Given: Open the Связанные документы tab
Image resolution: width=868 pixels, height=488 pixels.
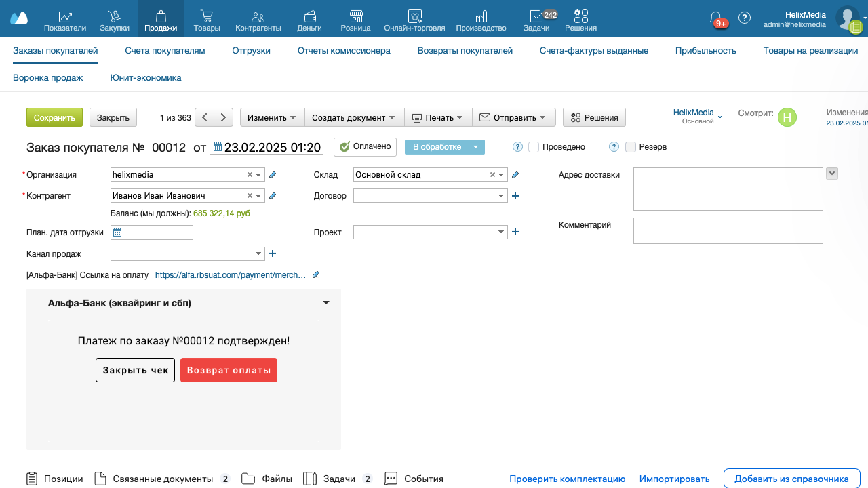Looking at the screenshot, I should point(163,479).
